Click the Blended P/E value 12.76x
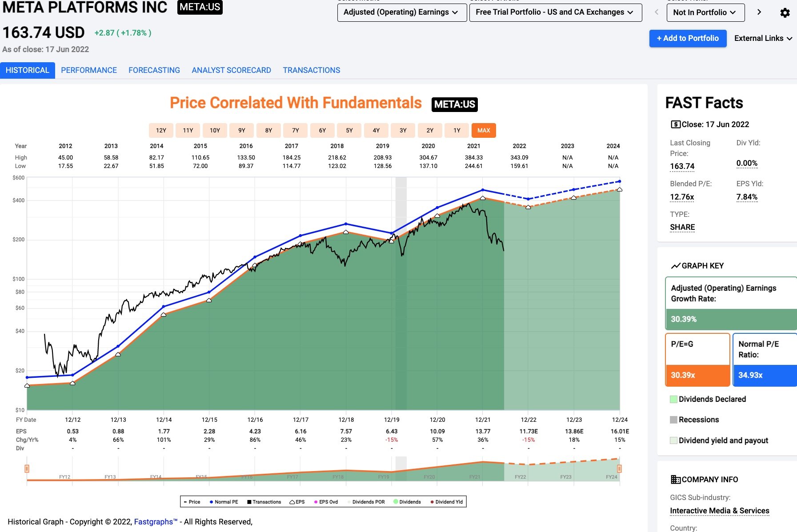797x532 pixels. tap(682, 197)
